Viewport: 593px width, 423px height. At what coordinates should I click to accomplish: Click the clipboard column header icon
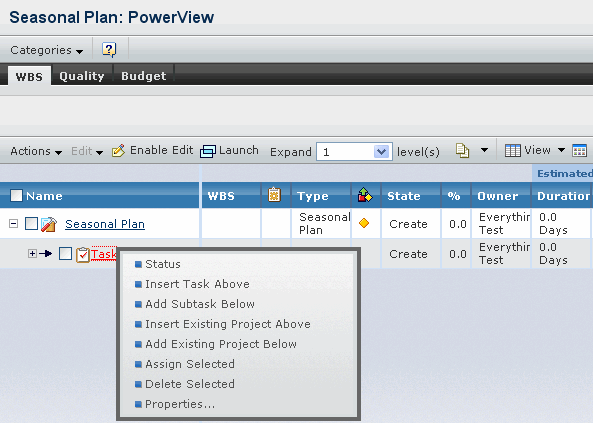point(275,195)
